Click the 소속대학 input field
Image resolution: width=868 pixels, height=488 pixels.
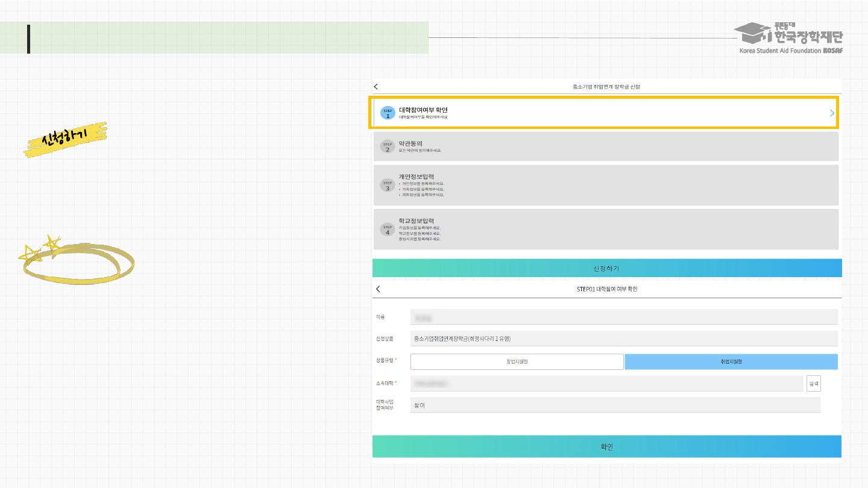pyautogui.click(x=606, y=383)
